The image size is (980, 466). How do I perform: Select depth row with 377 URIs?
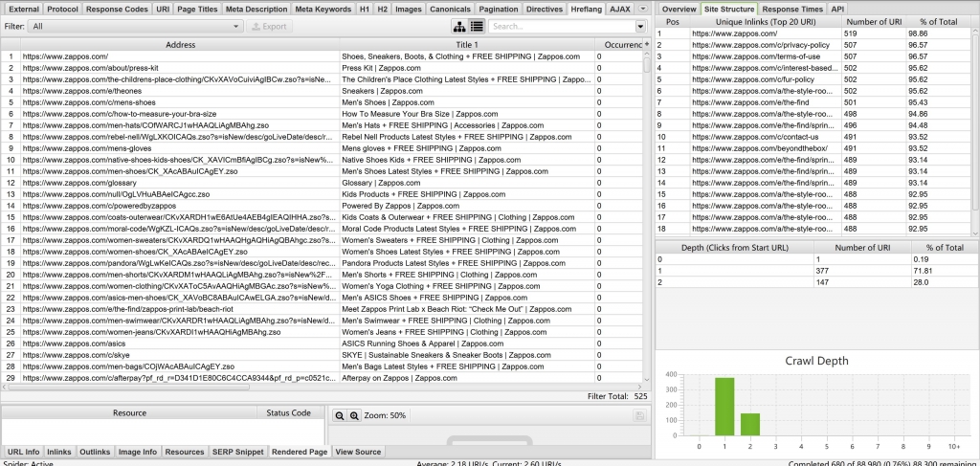pos(816,271)
